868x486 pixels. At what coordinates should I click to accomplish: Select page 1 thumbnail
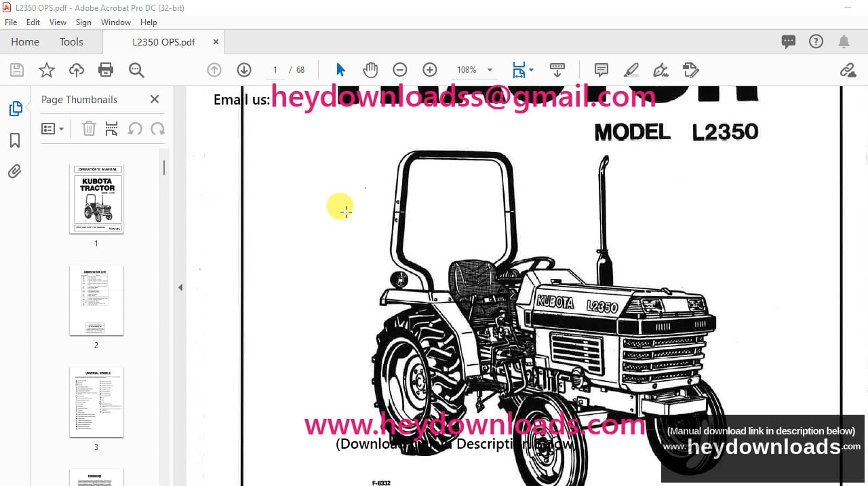[96, 199]
